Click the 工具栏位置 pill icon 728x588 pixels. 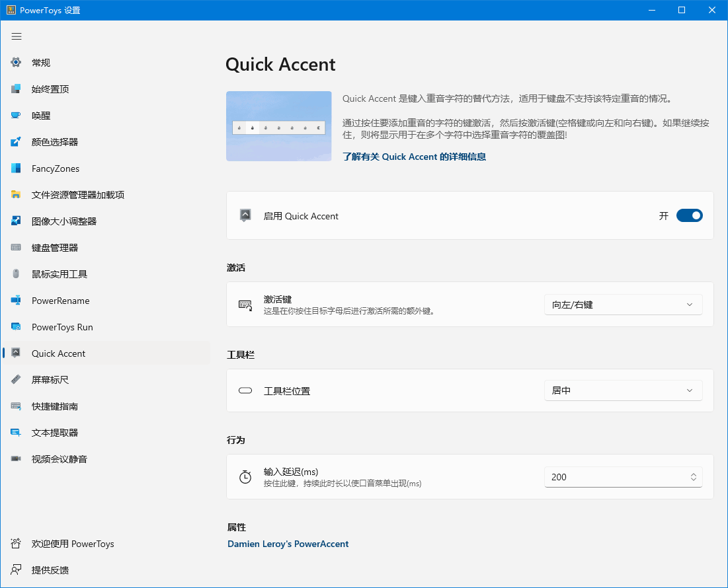[245, 390]
